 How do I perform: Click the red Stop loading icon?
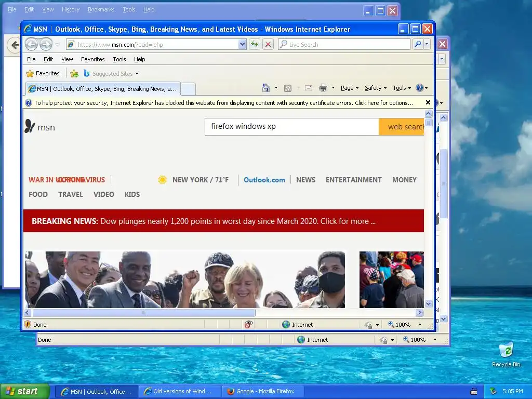[x=268, y=44]
